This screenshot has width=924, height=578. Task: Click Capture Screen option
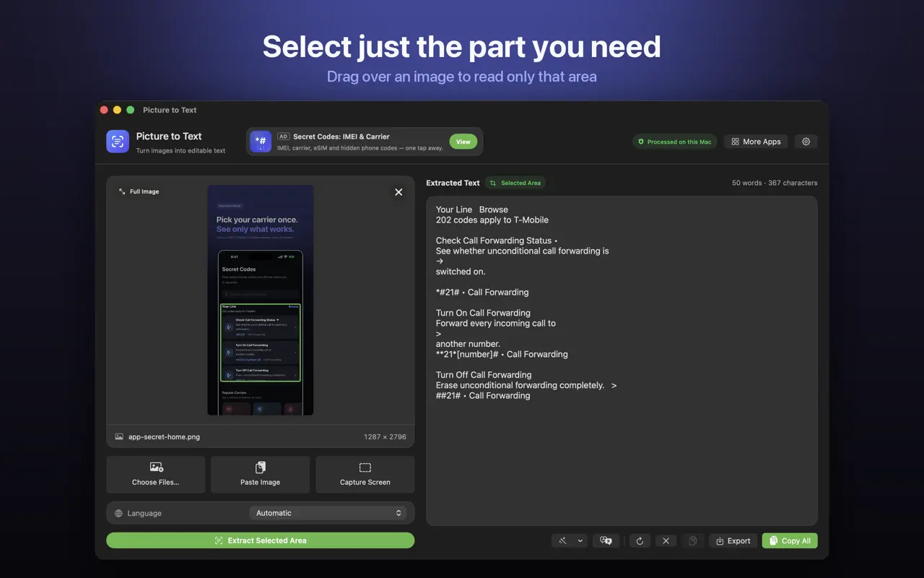pyautogui.click(x=365, y=474)
